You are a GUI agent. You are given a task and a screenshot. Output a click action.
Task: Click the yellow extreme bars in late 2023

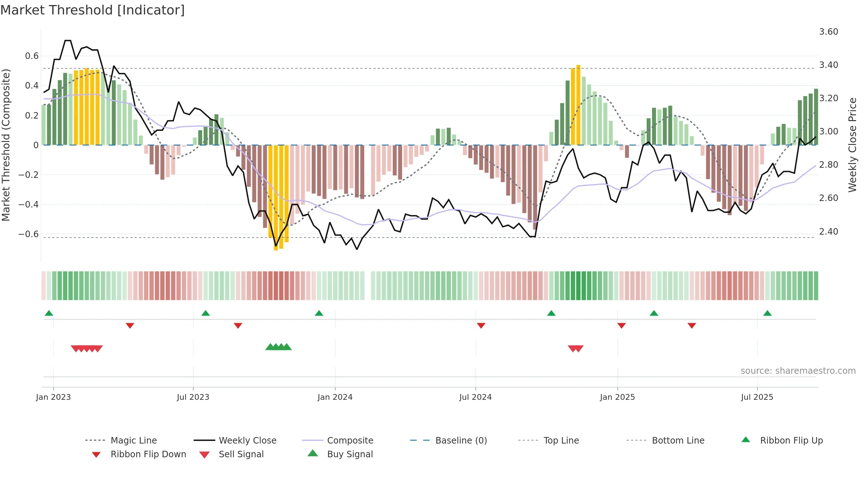click(278, 197)
